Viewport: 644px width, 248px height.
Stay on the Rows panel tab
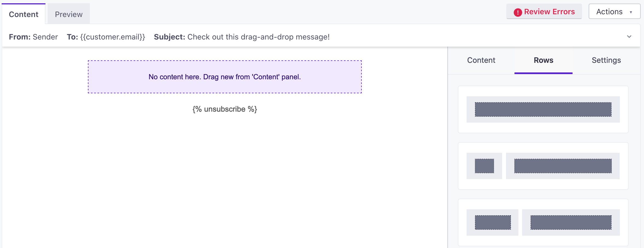pyautogui.click(x=543, y=60)
